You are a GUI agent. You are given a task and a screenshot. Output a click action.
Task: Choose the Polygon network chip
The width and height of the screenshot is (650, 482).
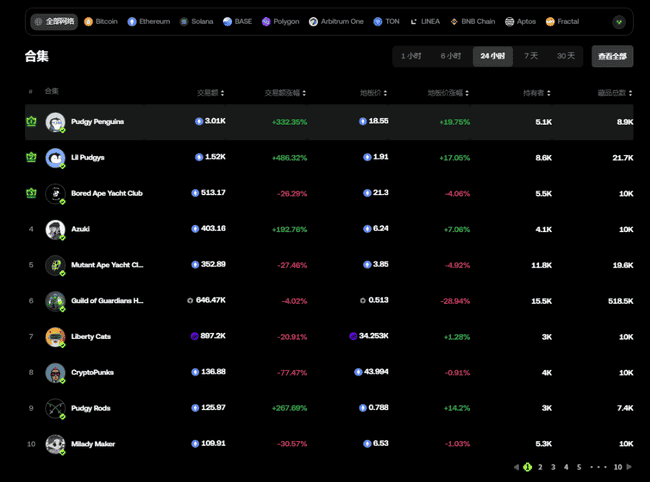click(x=280, y=21)
